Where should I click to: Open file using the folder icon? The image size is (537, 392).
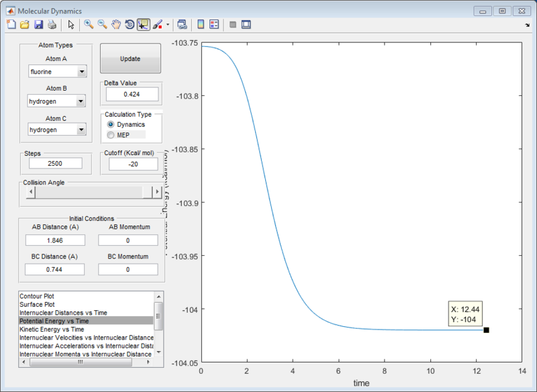pos(24,25)
